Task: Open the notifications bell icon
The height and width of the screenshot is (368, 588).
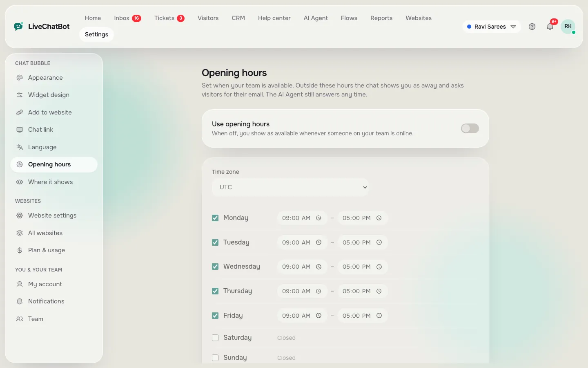Action: point(550,27)
